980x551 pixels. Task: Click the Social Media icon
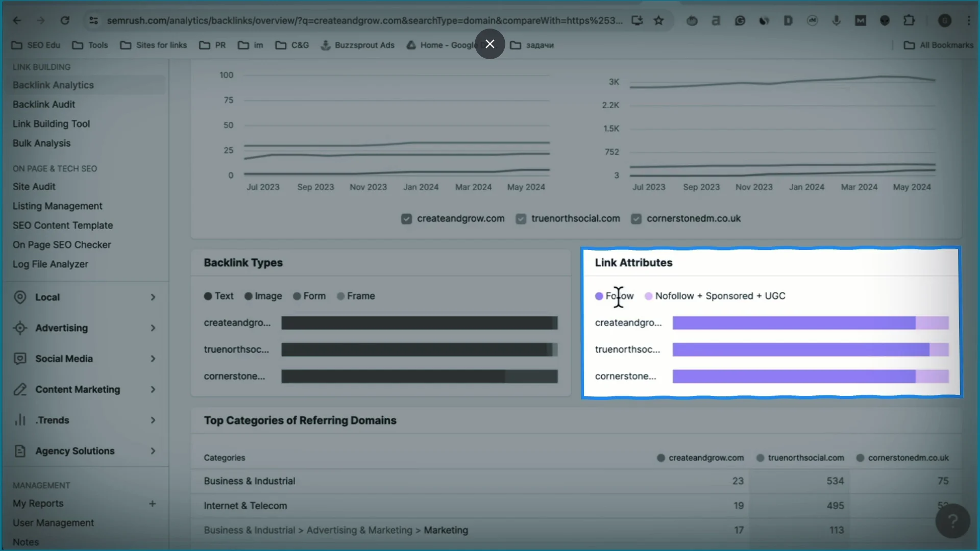tap(20, 359)
